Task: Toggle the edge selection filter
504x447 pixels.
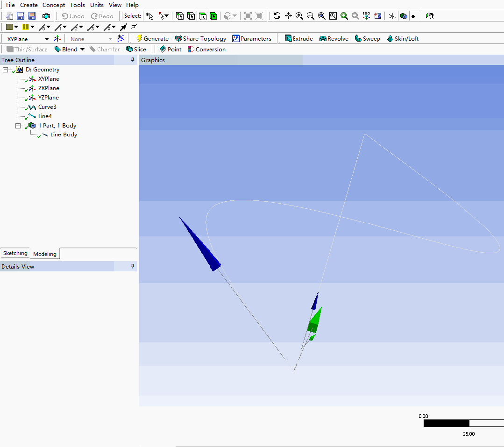Action: click(x=191, y=16)
